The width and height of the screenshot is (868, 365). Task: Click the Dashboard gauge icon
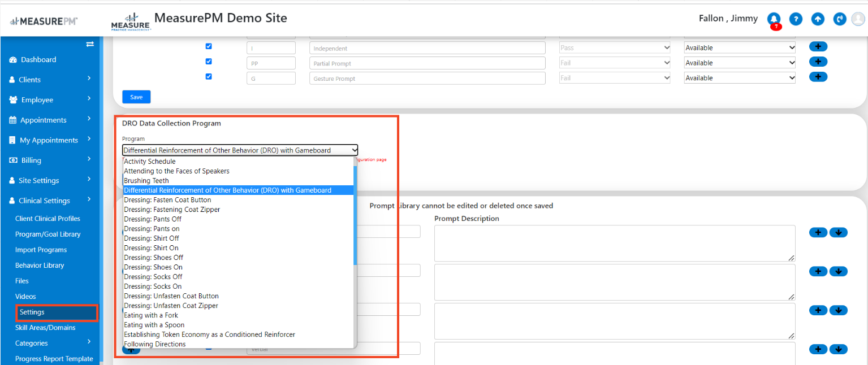(x=13, y=60)
